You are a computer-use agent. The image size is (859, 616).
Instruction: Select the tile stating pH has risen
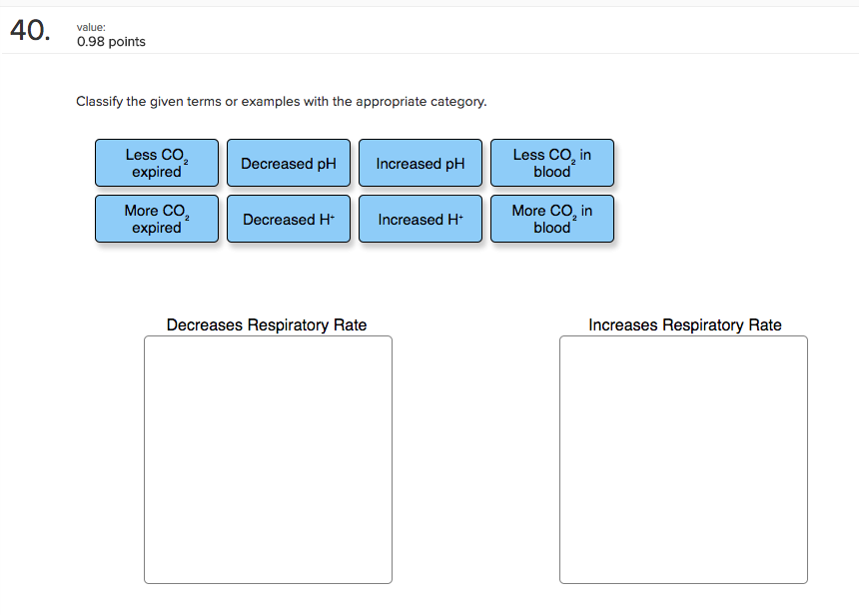click(421, 163)
